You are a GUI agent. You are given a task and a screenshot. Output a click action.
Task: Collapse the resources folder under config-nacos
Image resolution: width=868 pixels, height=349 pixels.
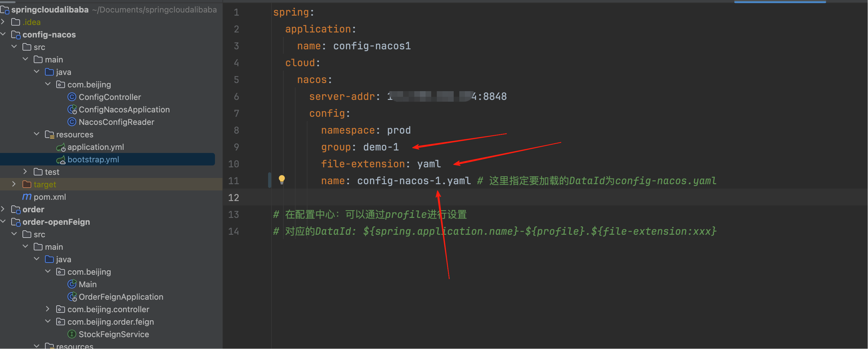pyautogui.click(x=37, y=134)
